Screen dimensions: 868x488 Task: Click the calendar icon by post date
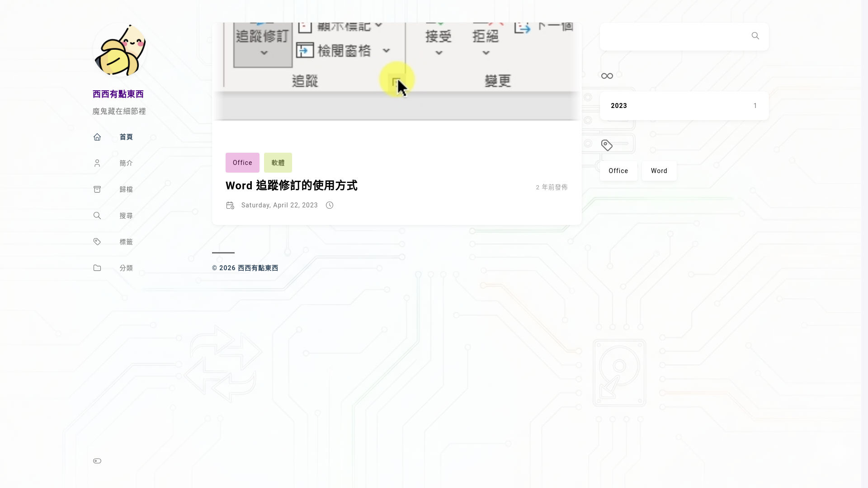230,205
